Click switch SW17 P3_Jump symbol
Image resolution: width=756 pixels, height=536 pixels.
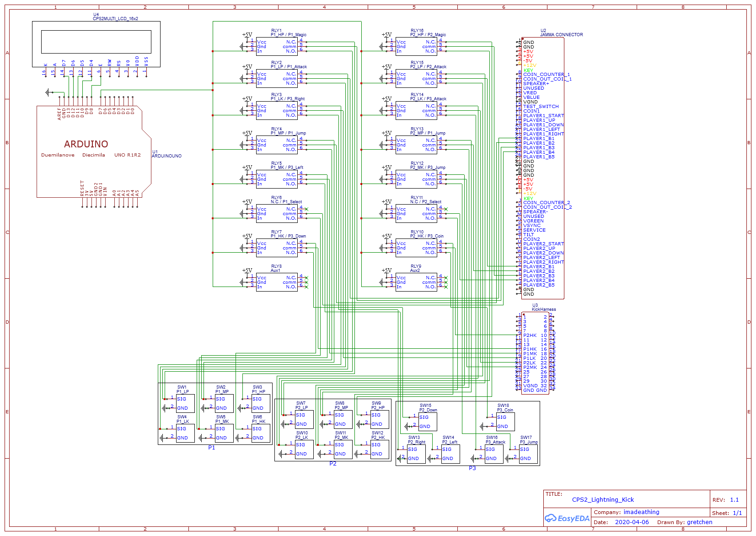point(528,454)
